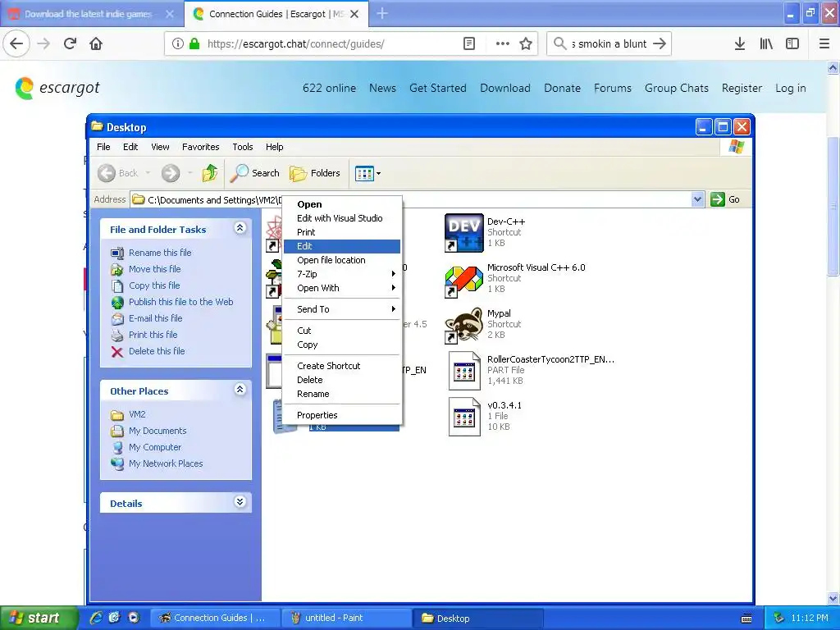Image resolution: width=840 pixels, height=630 pixels.
Task: Select the Mypal raccoon shortcut icon
Action: click(x=464, y=325)
